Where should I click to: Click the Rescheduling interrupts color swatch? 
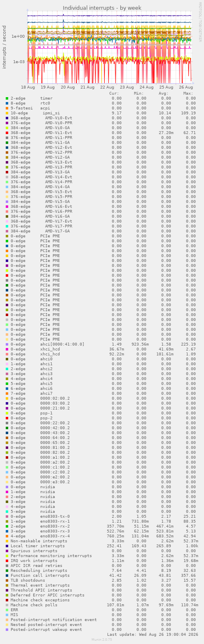tap(7, 571)
